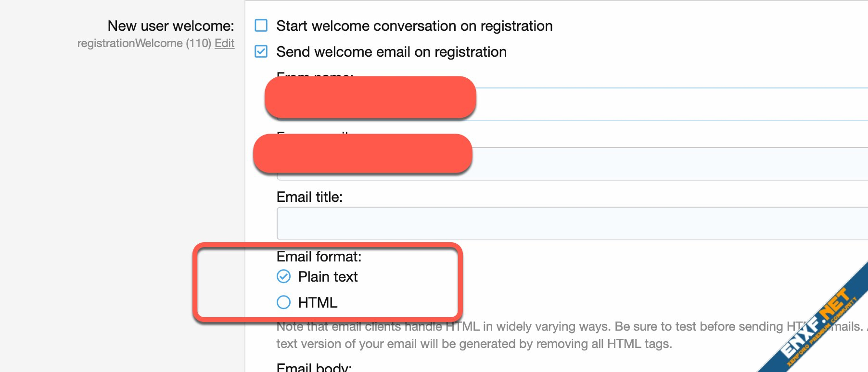Click the "Email body:" label
Image resolution: width=868 pixels, height=372 pixels.
click(314, 367)
